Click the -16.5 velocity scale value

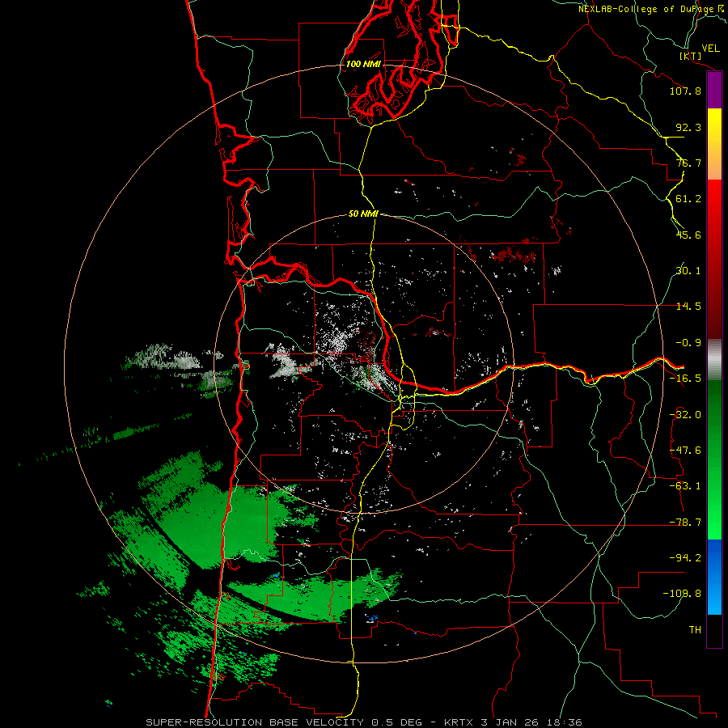point(685,379)
